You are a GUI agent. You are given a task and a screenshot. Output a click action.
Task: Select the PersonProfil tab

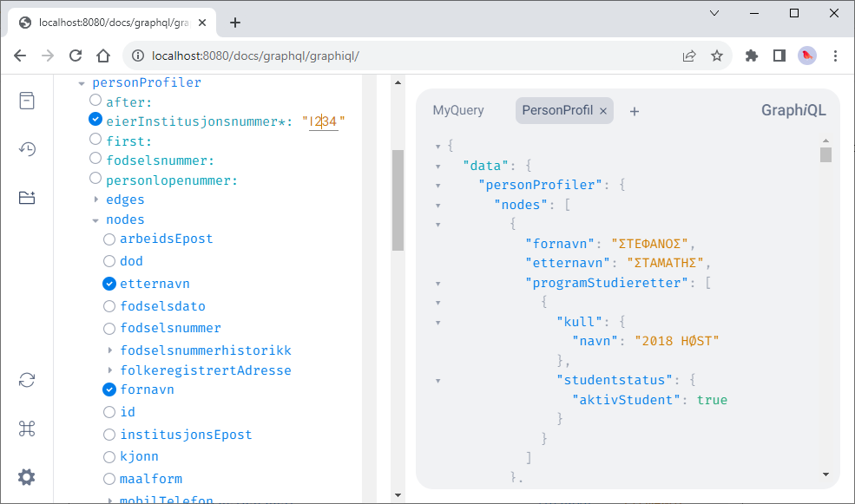point(556,110)
